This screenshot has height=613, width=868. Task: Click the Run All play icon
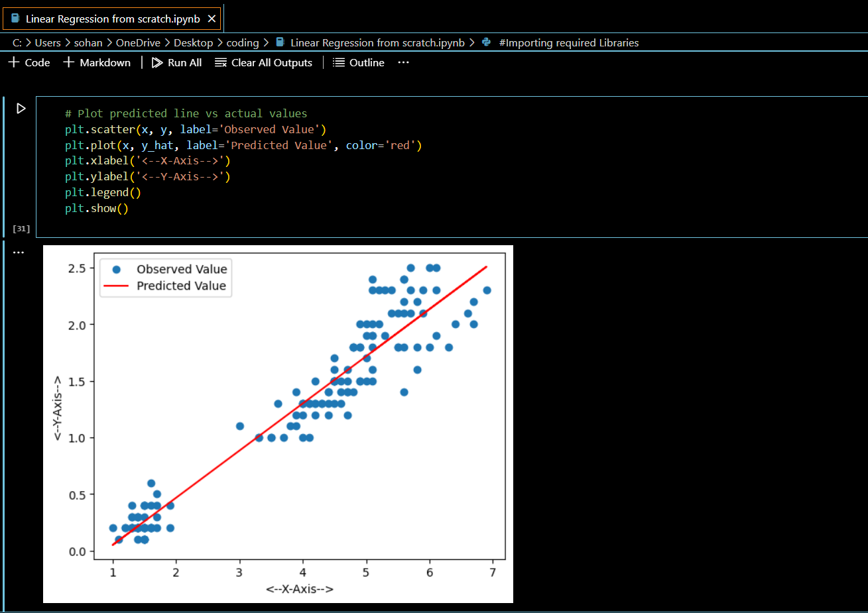(x=157, y=62)
